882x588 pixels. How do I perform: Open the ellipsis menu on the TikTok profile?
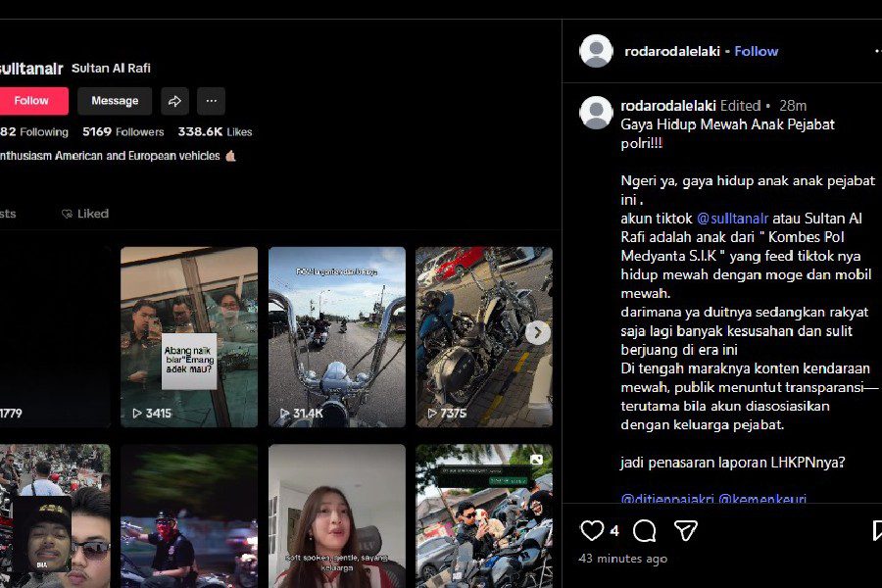tap(211, 101)
